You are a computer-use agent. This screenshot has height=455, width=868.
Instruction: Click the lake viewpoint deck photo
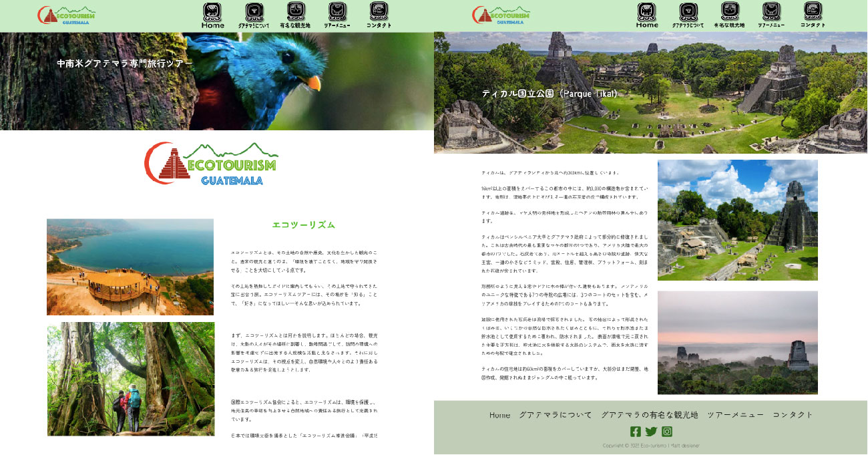click(x=130, y=267)
